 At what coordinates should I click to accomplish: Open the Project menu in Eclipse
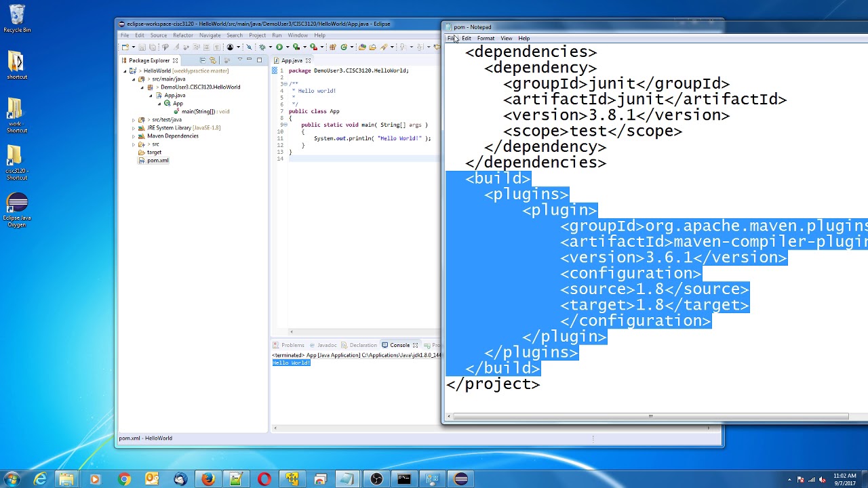[x=258, y=35]
